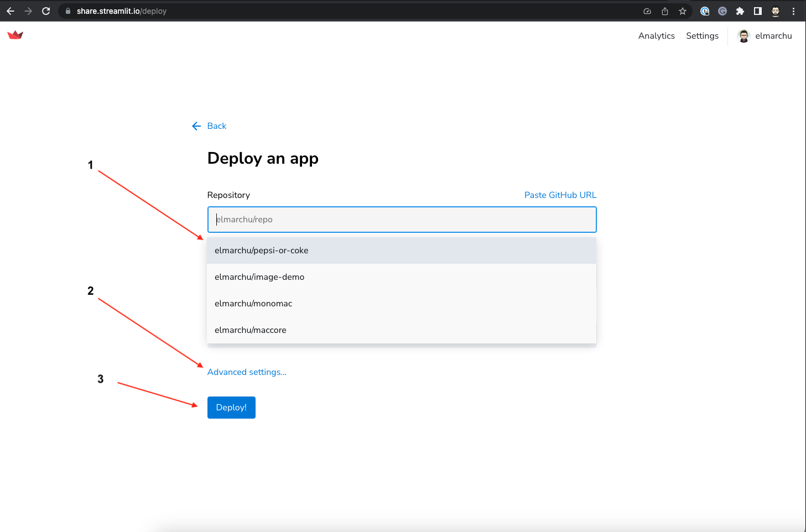Open the Analytics menu item
Image resolution: width=806 pixels, height=532 pixels.
tap(656, 35)
